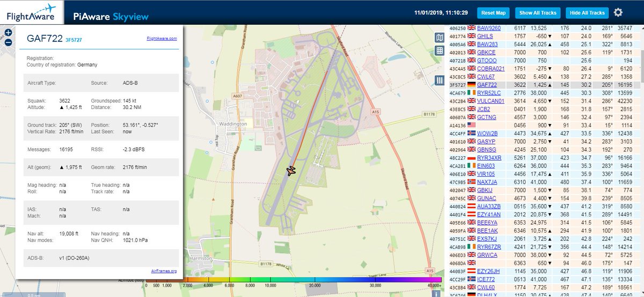Screen dimensions: 644x297
Task: Toggle the sidebar columns icon
Action: pyautogui.click(x=440, y=80)
